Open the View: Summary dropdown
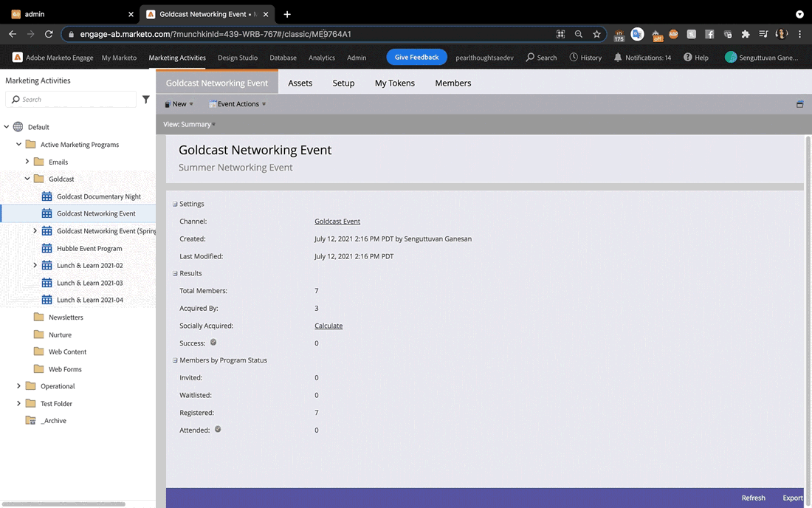 [189, 124]
